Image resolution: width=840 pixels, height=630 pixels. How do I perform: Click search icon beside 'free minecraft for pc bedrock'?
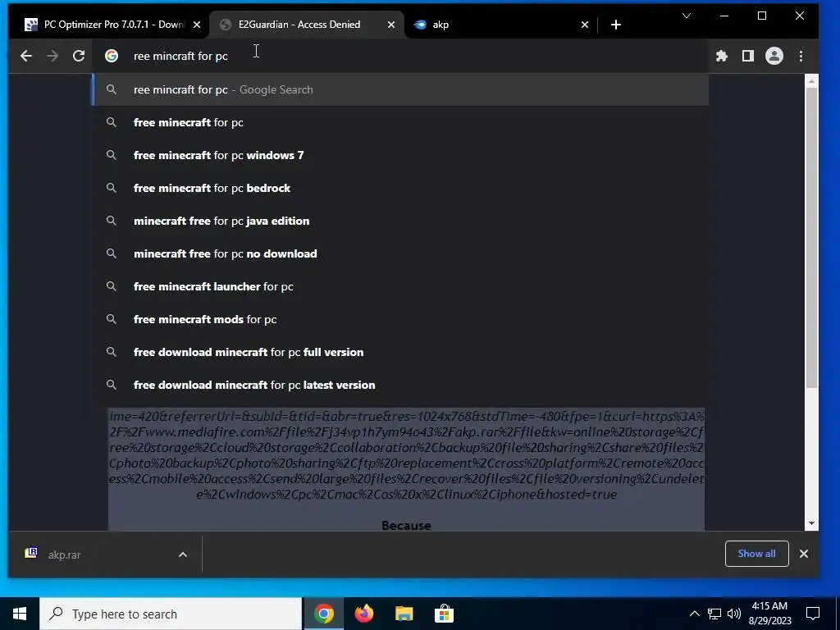pyautogui.click(x=112, y=188)
